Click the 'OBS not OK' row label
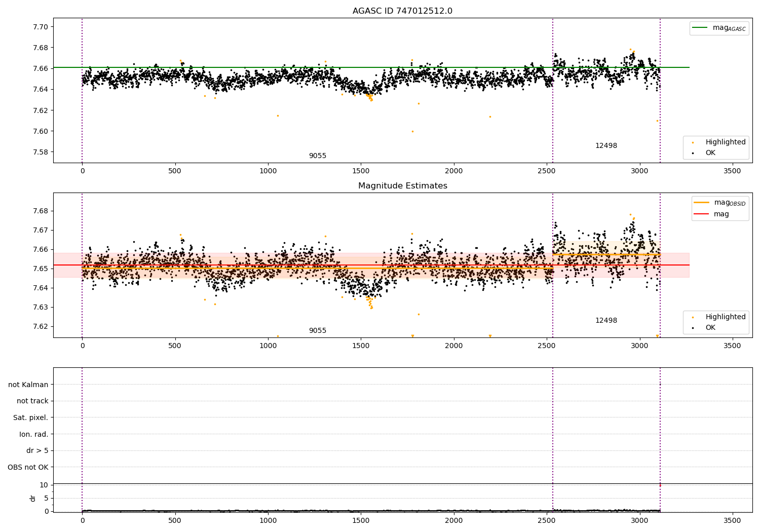 [28, 467]
